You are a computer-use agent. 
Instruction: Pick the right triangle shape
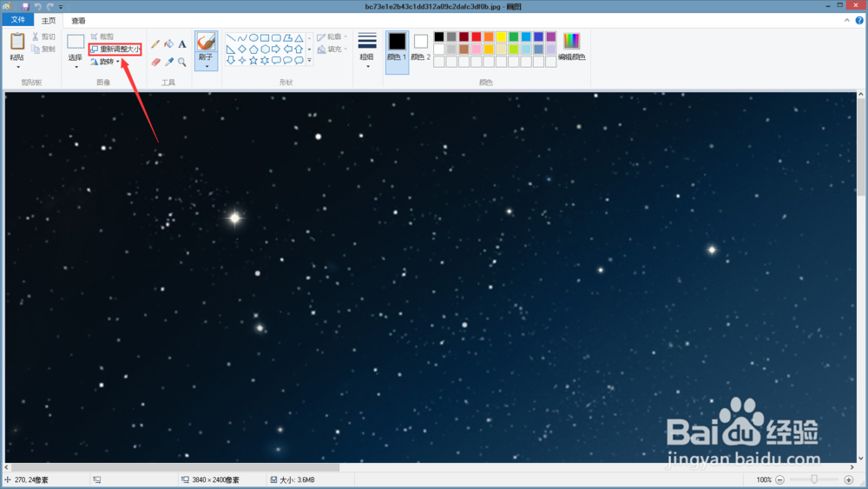(231, 50)
